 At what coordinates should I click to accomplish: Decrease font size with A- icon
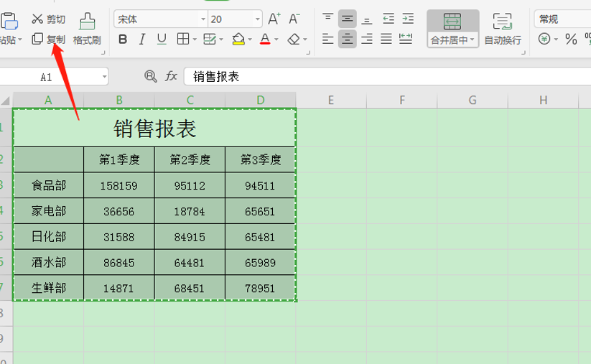[x=294, y=19]
